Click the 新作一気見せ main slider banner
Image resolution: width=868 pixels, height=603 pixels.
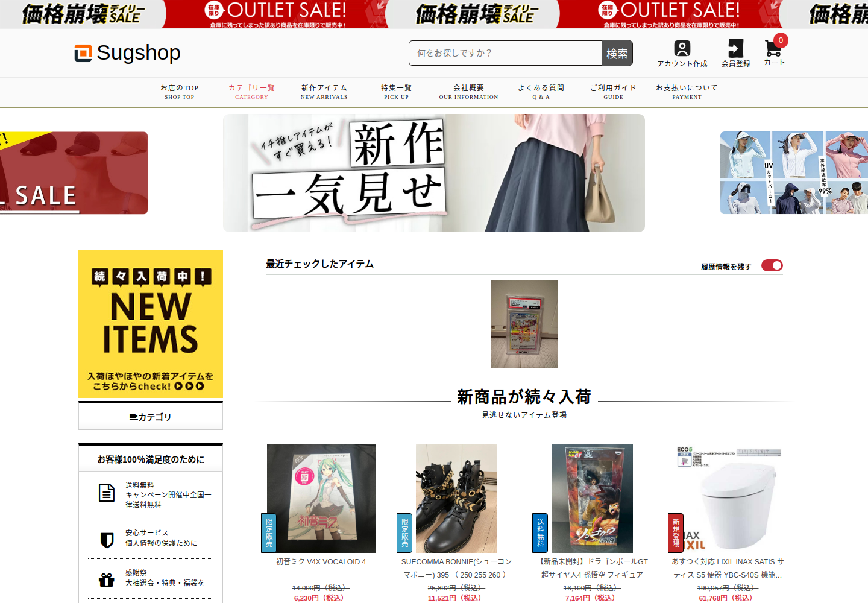[x=434, y=173]
